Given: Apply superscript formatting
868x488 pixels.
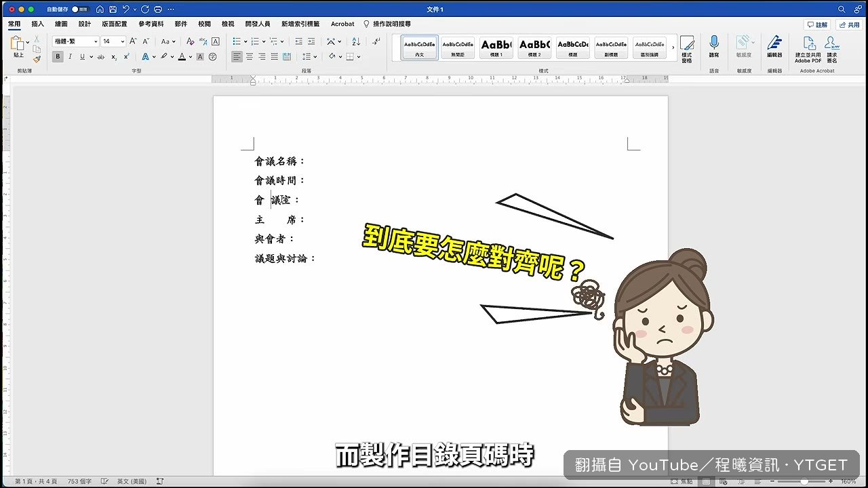Looking at the screenshot, I should (x=125, y=57).
